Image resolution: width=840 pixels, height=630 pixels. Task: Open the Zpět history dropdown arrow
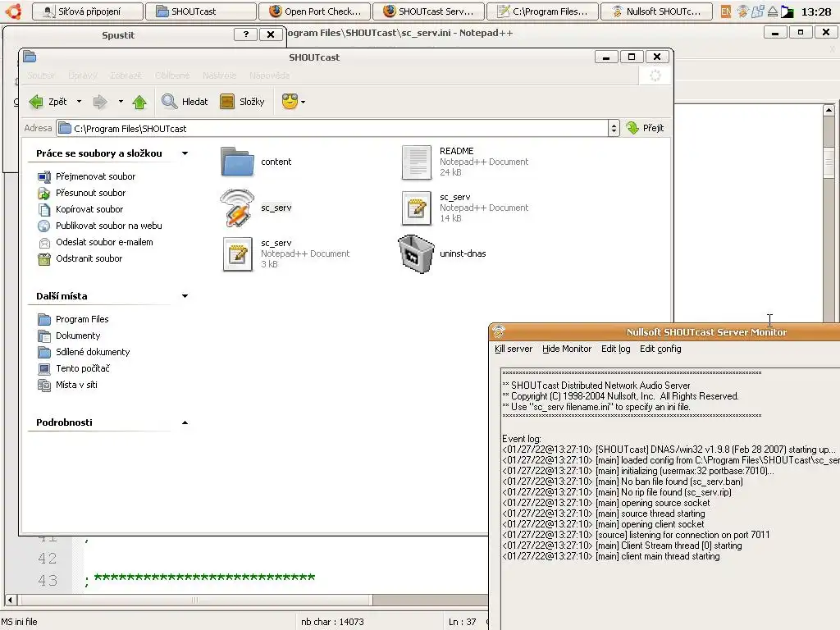80,101
